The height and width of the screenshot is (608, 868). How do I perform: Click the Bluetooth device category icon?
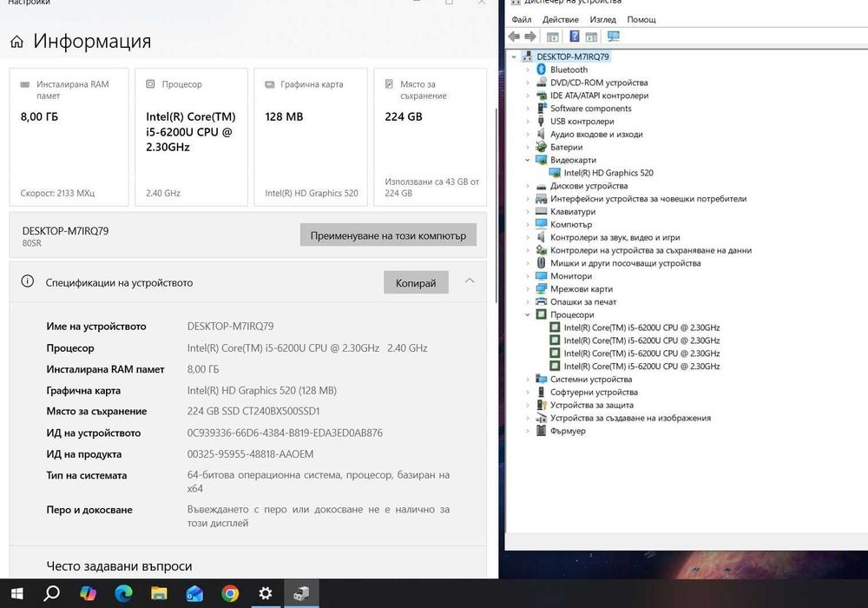click(x=542, y=69)
